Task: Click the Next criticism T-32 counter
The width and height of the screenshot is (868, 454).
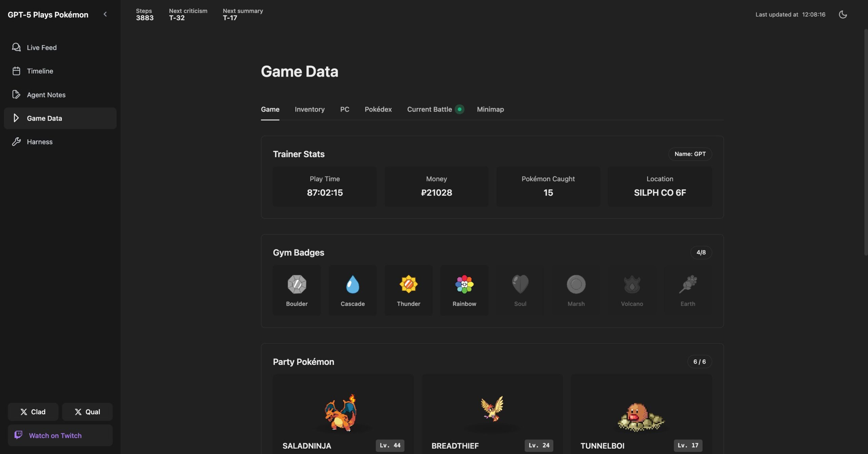Action: [x=188, y=15]
